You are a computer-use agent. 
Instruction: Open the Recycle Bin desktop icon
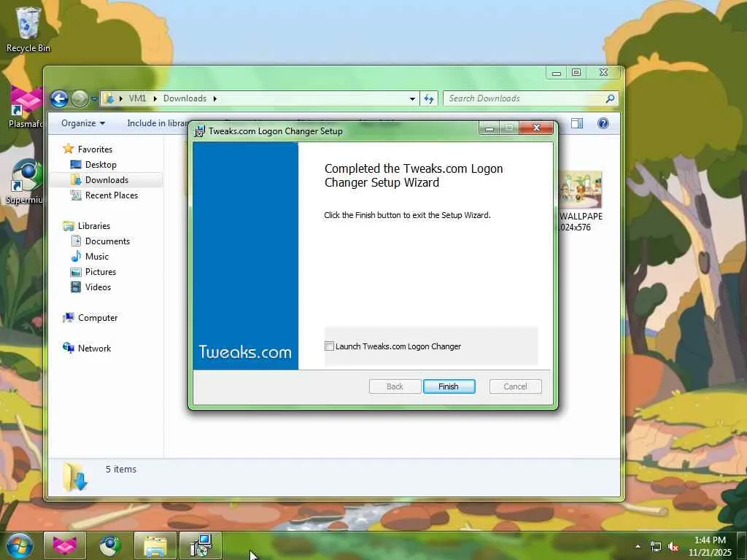(x=28, y=28)
